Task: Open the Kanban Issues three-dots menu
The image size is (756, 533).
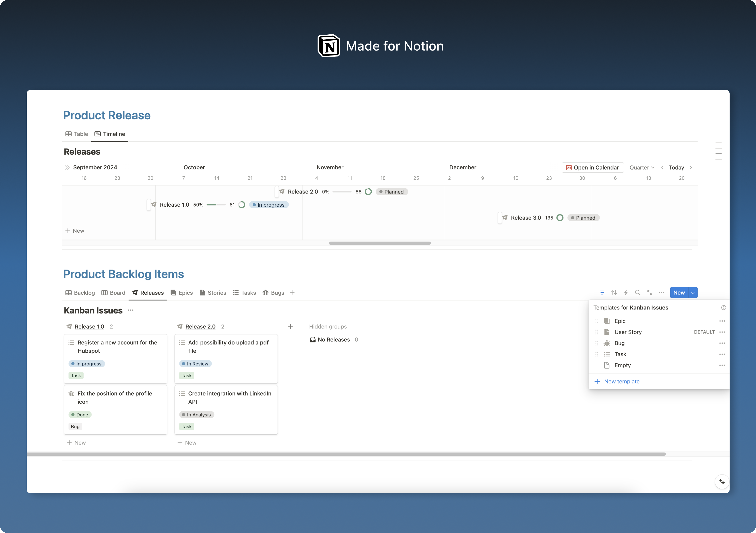Action: (130, 310)
